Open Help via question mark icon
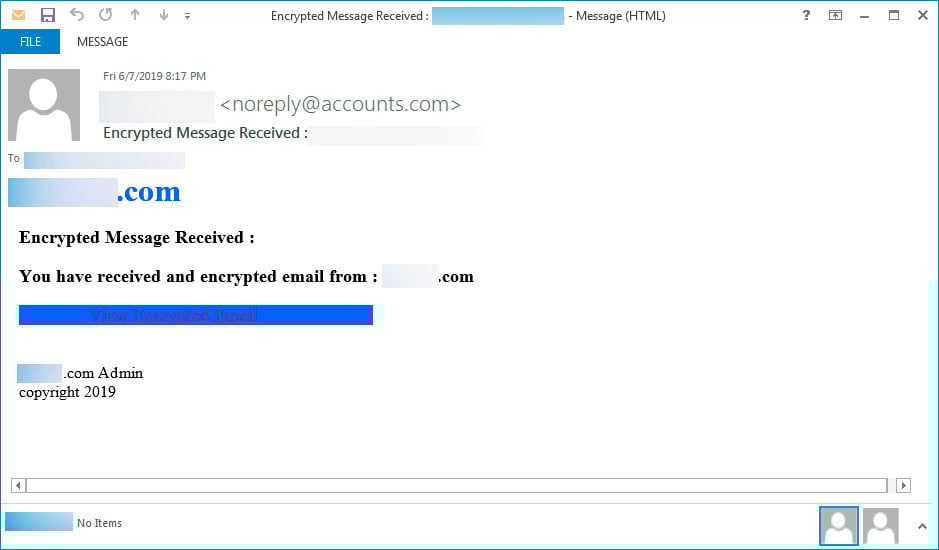 (806, 16)
